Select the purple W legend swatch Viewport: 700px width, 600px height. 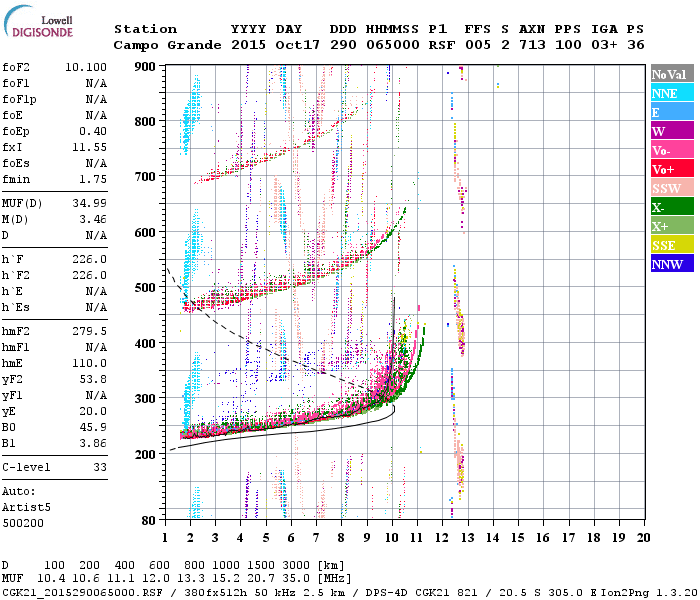click(x=672, y=131)
